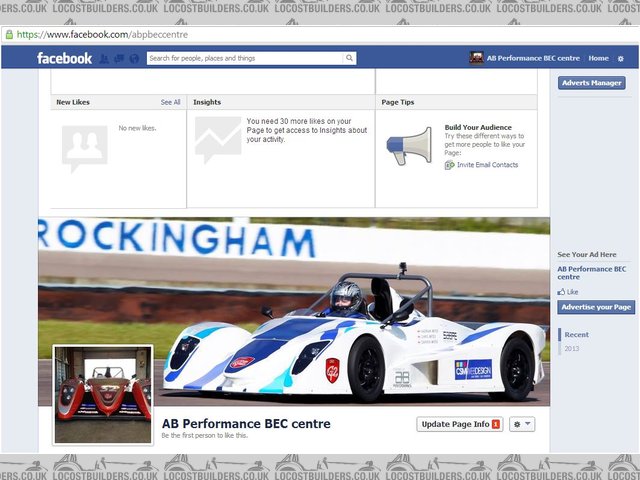Click the Insights chart icon

click(x=217, y=141)
